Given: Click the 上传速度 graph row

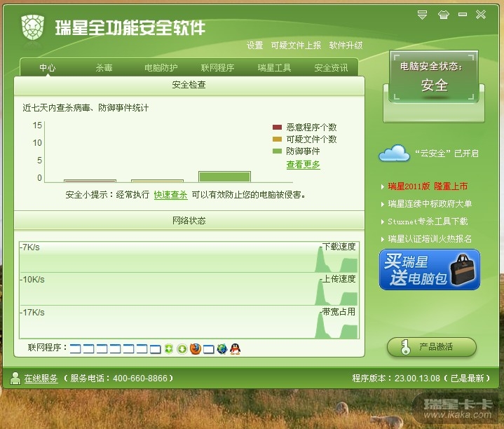Looking at the screenshot, I should point(189,289).
